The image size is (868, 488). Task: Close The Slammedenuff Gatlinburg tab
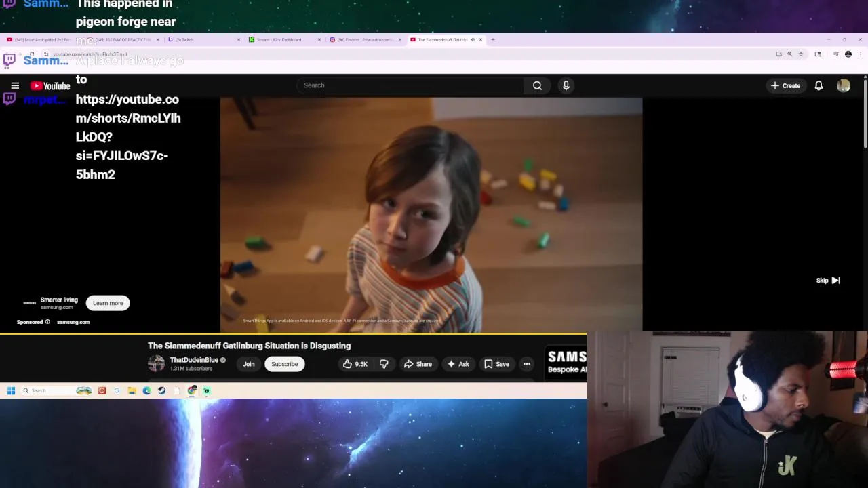click(x=481, y=39)
